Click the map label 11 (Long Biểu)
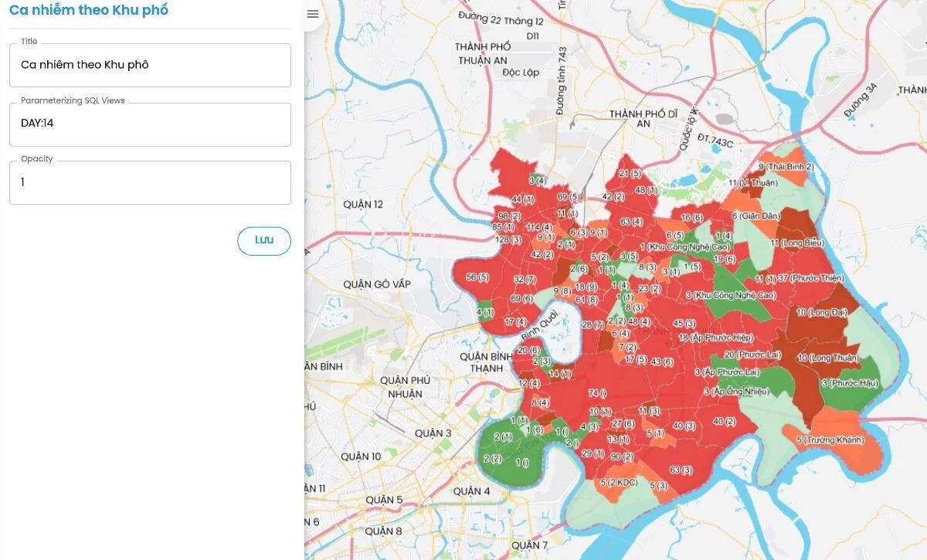The image size is (927, 560). [x=798, y=243]
